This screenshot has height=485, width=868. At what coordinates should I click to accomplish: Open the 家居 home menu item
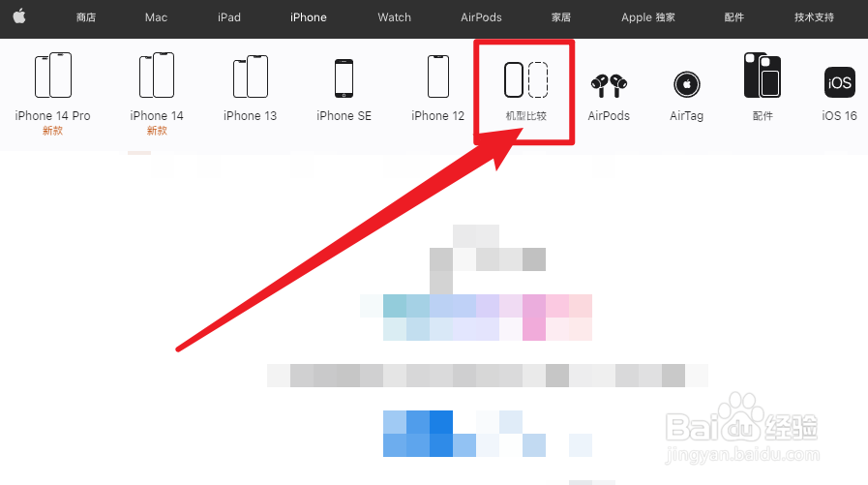point(561,17)
